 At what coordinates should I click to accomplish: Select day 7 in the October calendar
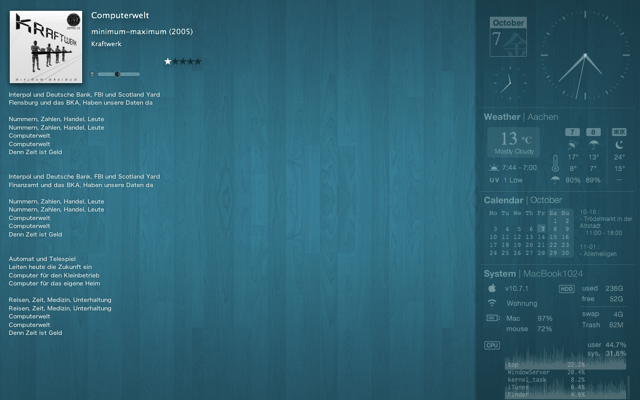pos(541,228)
